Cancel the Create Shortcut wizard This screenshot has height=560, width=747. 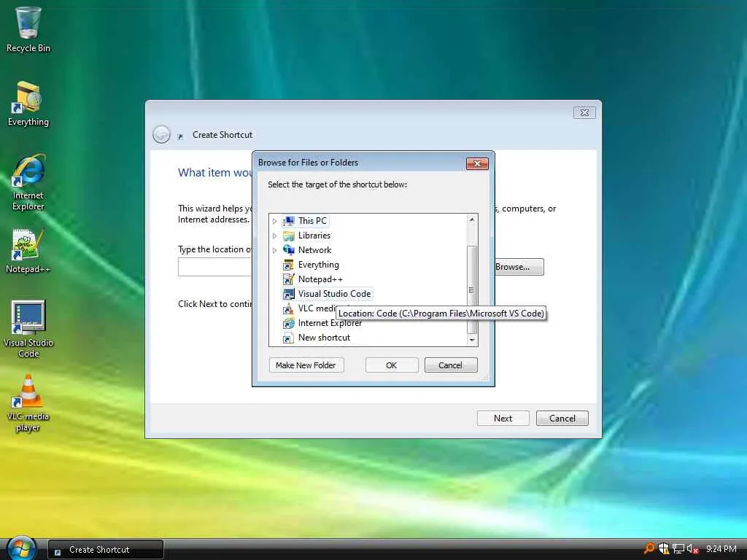coord(562,419)
